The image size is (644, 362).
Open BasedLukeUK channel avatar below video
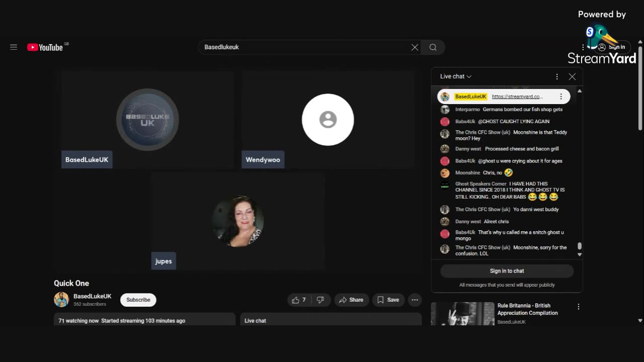pyautogui.click(x=61, y=300)
